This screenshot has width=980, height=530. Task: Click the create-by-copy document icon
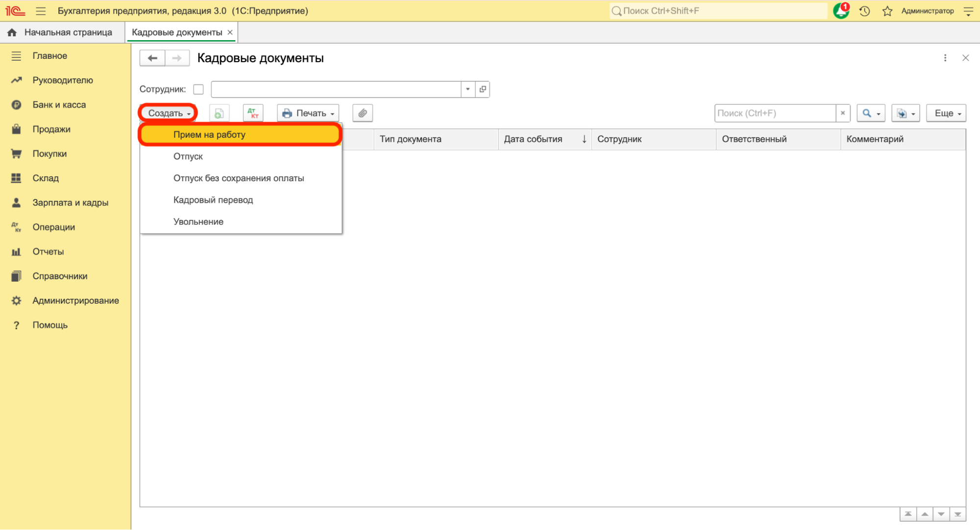[x=219, y=113]
